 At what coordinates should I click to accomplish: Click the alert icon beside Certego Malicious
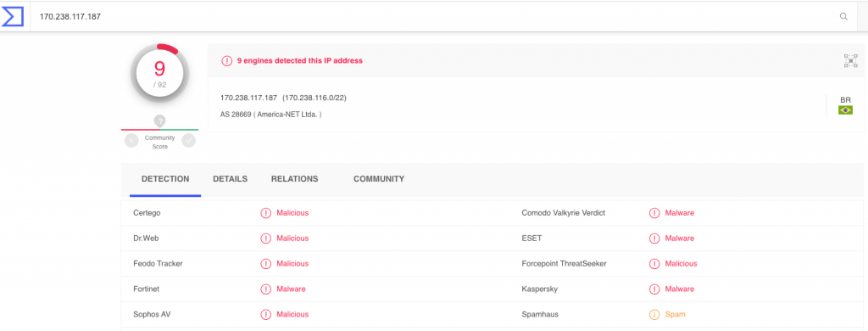click(x=265, y=213)
